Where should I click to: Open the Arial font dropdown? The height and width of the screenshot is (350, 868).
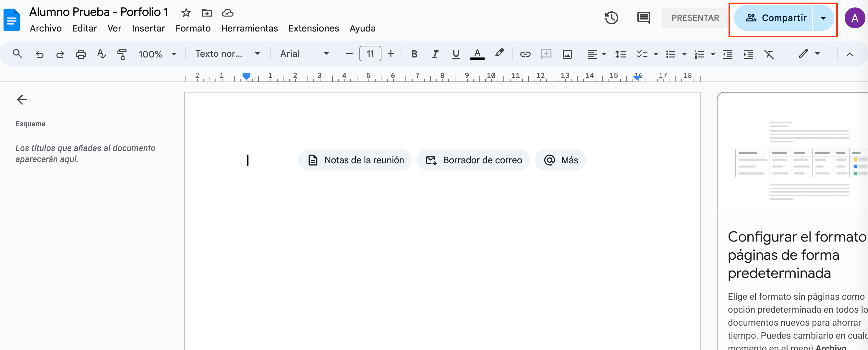point(304,54)
